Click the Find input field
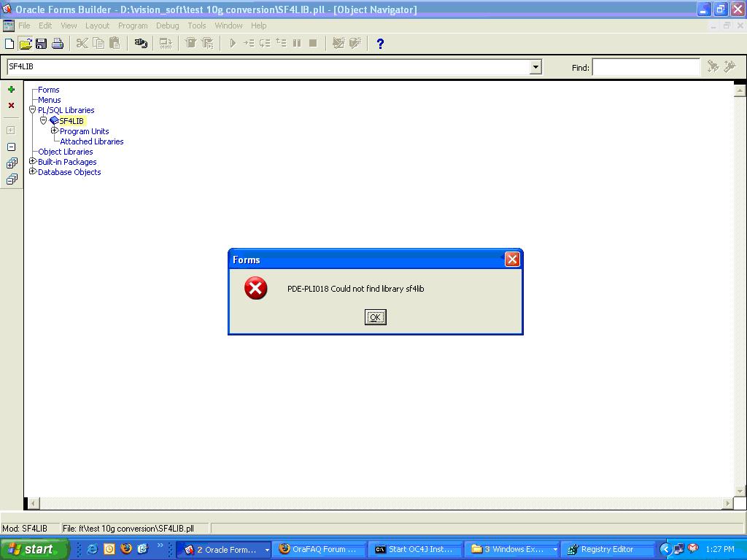 click(646, 67)
